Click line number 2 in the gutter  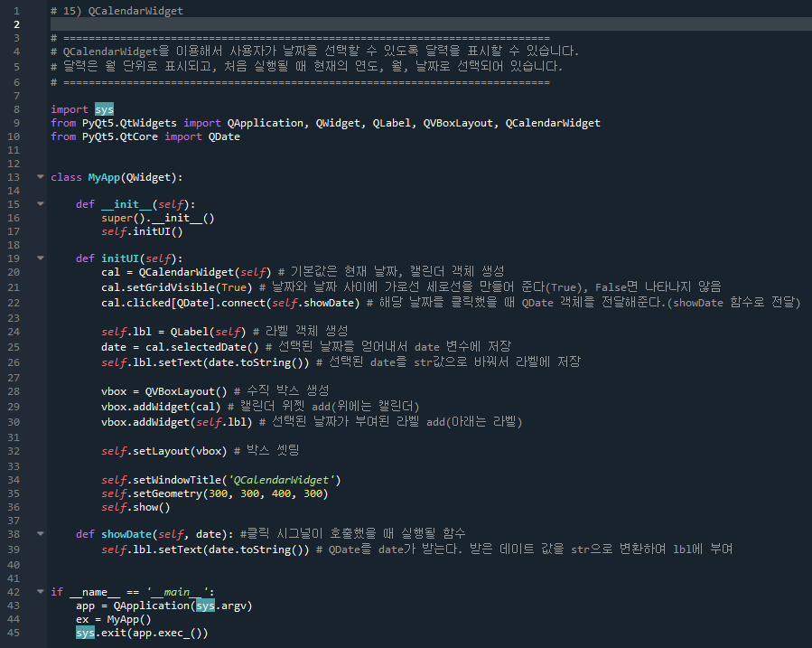pos(16,24)
